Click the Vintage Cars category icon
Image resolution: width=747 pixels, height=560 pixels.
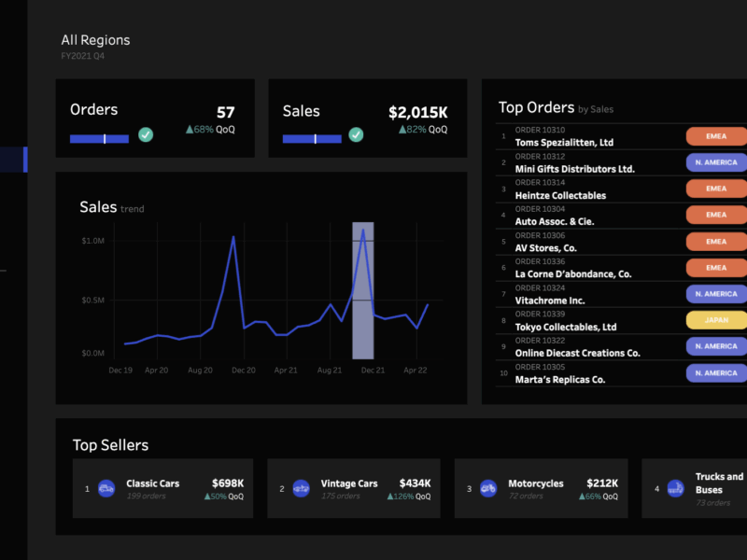tap(301, 488)
